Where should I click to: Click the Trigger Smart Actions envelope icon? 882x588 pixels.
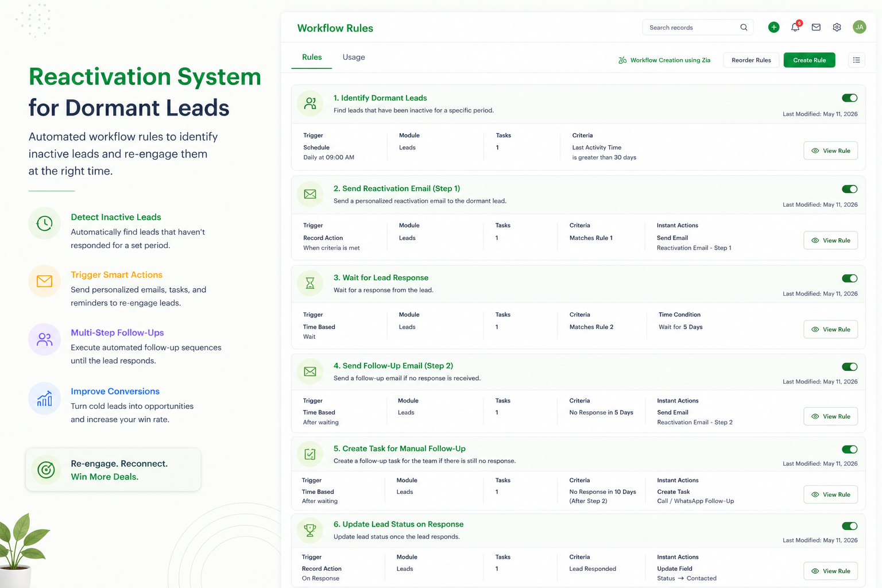pos(44,281)
